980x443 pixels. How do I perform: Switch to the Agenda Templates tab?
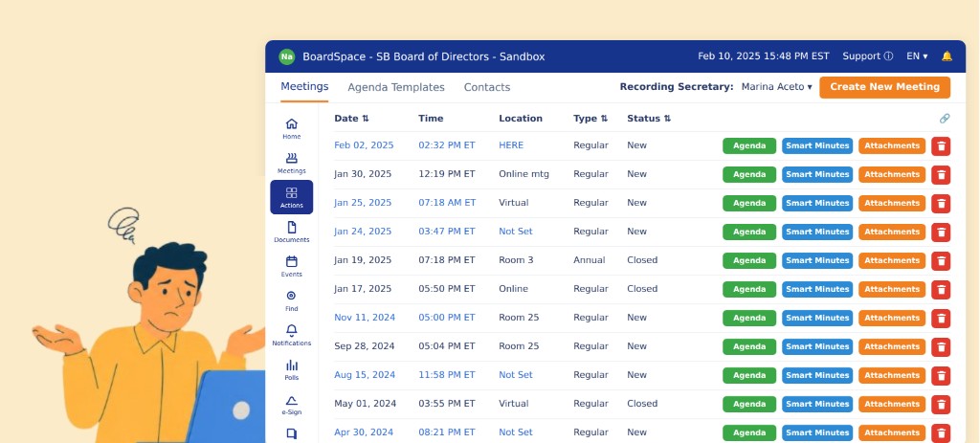396,87
